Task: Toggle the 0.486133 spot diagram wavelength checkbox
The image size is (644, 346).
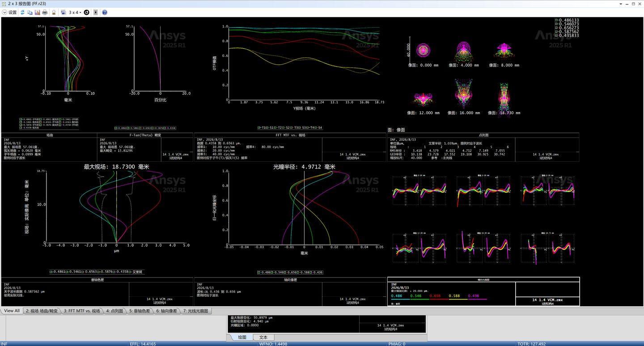Action: click(556, 20)
